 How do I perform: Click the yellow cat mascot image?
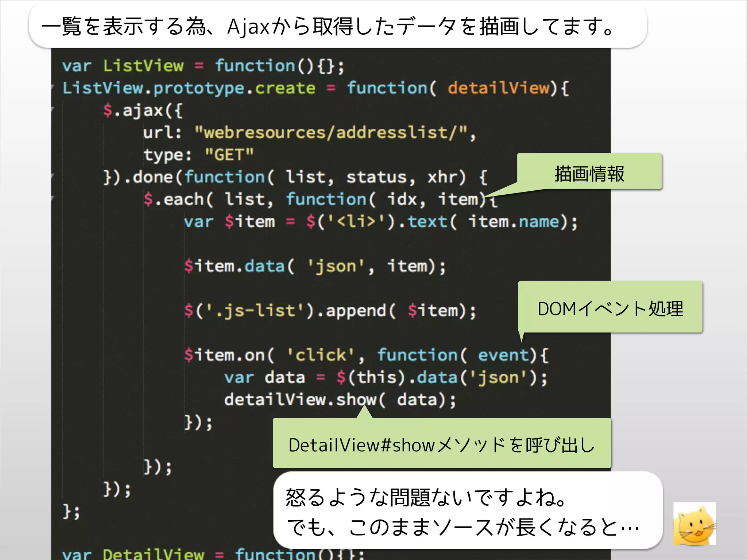[694, 524]
